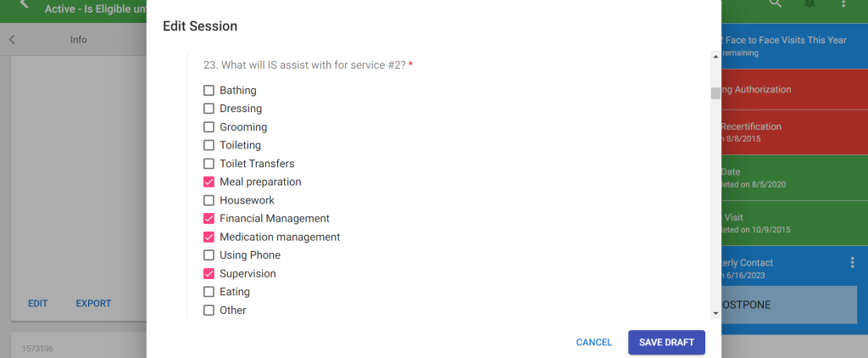Enable the Housework checkbox

pyautogui.click(x=209, y=201)
